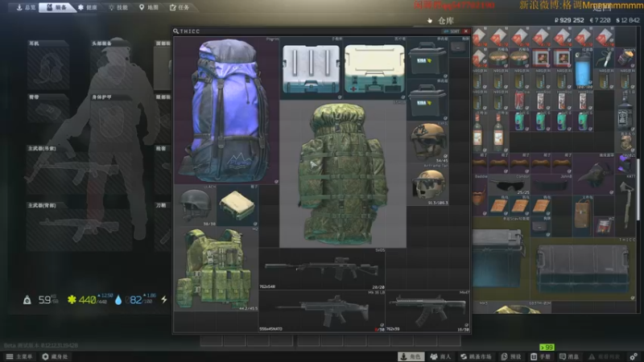Open the 技能 skills tab

click(x=118, y=7)
